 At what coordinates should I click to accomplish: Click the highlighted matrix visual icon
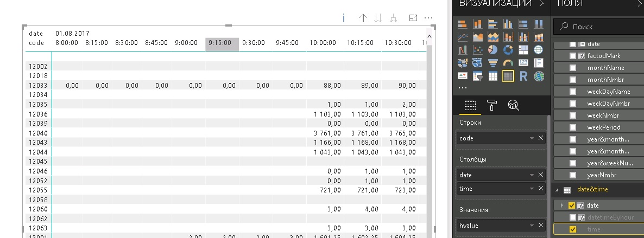pyautogui.click(x=508, y=76)
